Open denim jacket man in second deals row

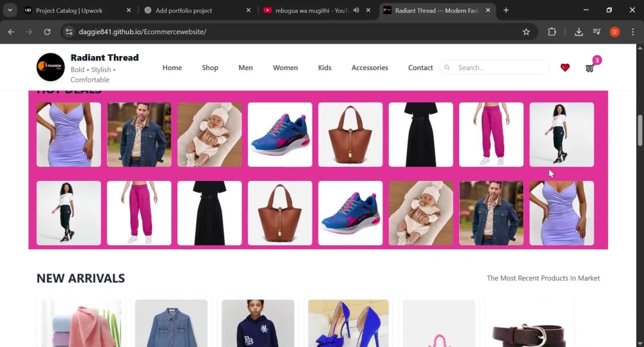491,213
